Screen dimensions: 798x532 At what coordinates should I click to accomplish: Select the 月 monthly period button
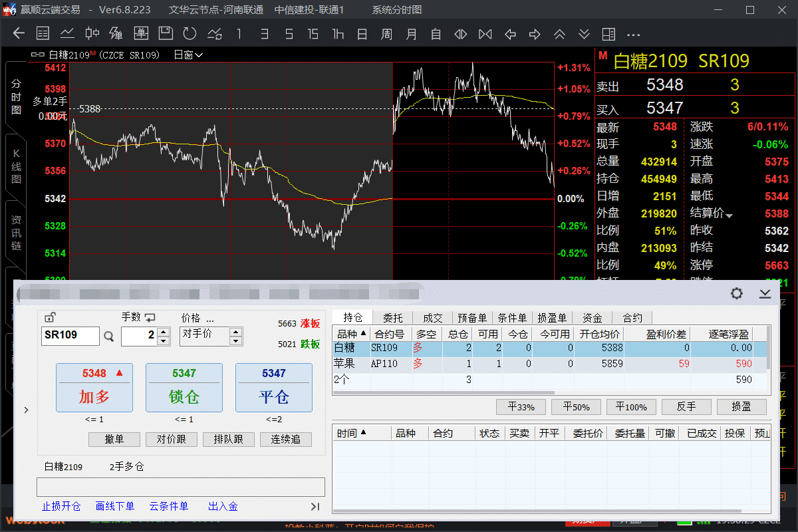click(412, 34)
